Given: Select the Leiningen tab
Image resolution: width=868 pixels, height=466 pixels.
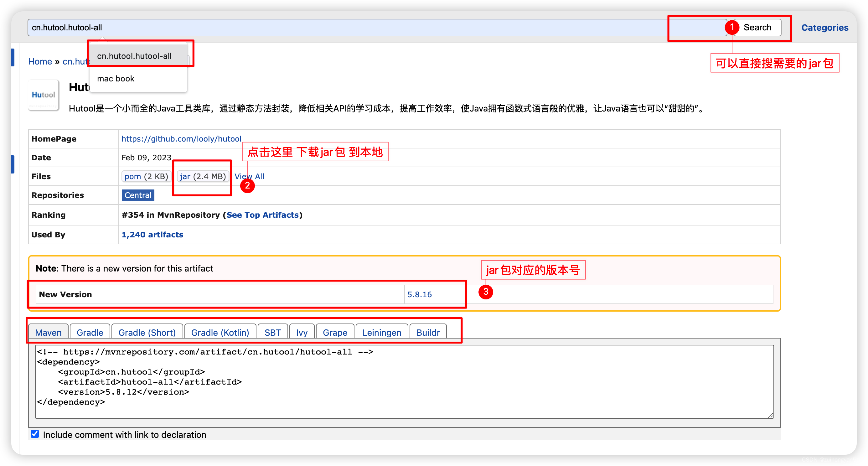Looking at the screenshot, I should [382, 332].
